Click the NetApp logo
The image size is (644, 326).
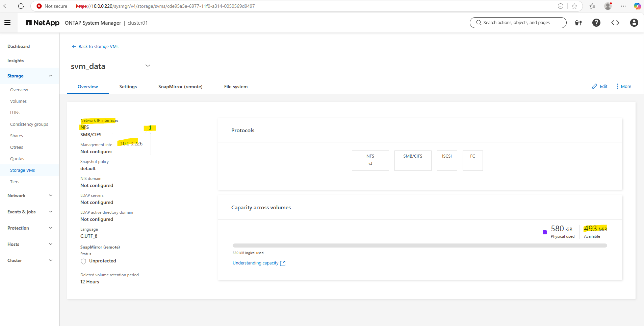pyautogui.click(x=43, y=23)
